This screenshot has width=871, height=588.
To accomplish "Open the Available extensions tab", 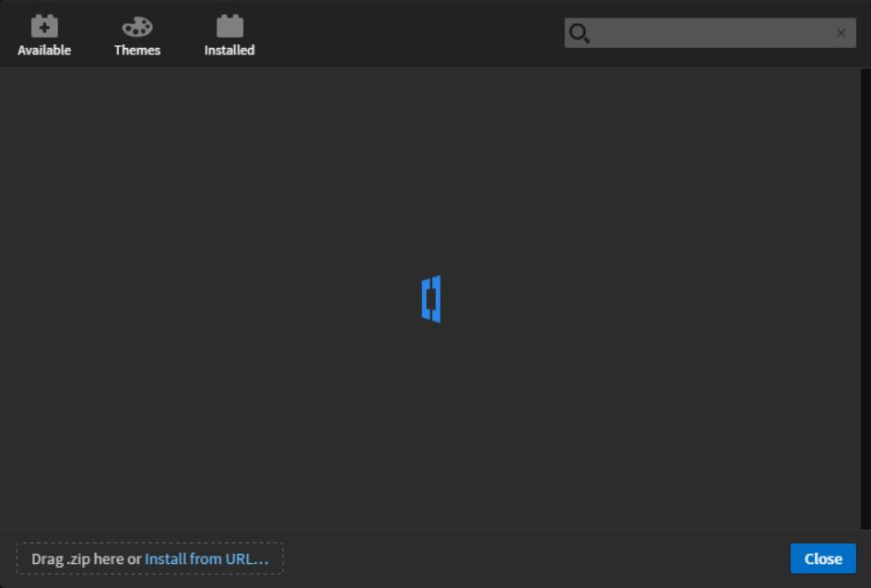I will tap(44, 36).
